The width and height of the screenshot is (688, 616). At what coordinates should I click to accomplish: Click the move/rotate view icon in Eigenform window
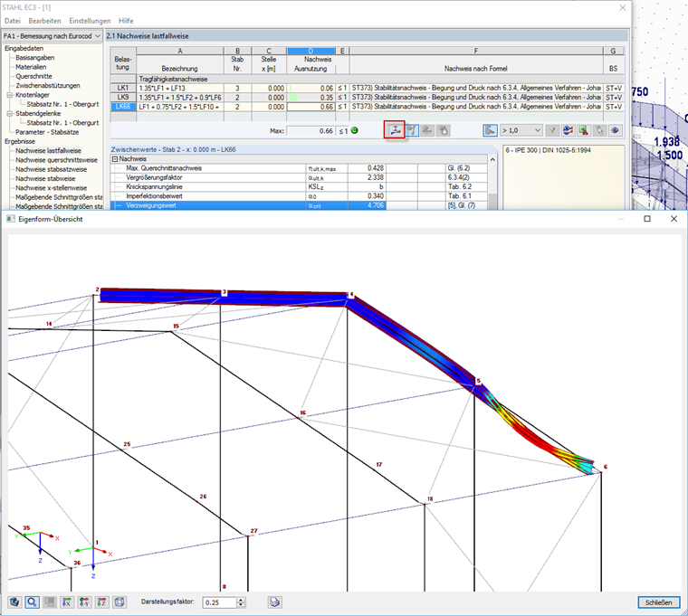tap(14, 602)
